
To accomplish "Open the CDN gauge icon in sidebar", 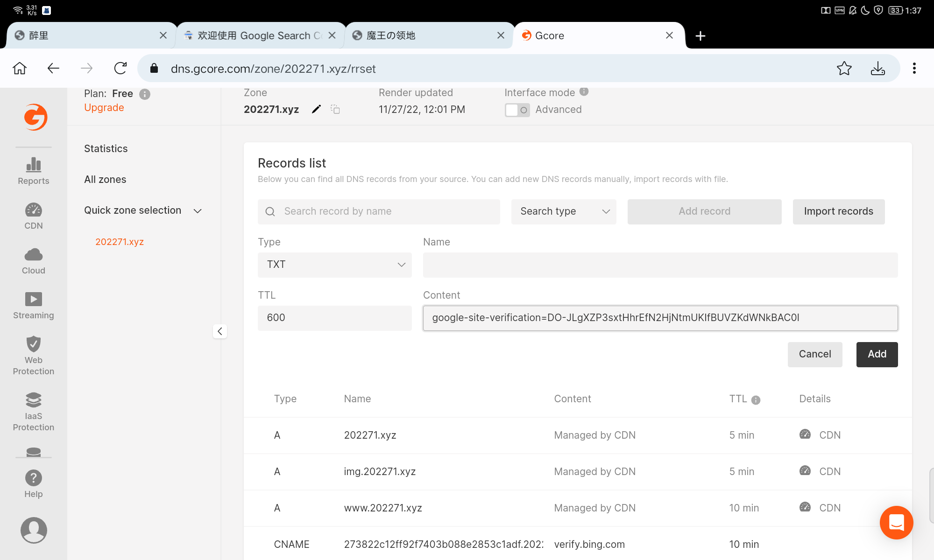I will [34, 210].
